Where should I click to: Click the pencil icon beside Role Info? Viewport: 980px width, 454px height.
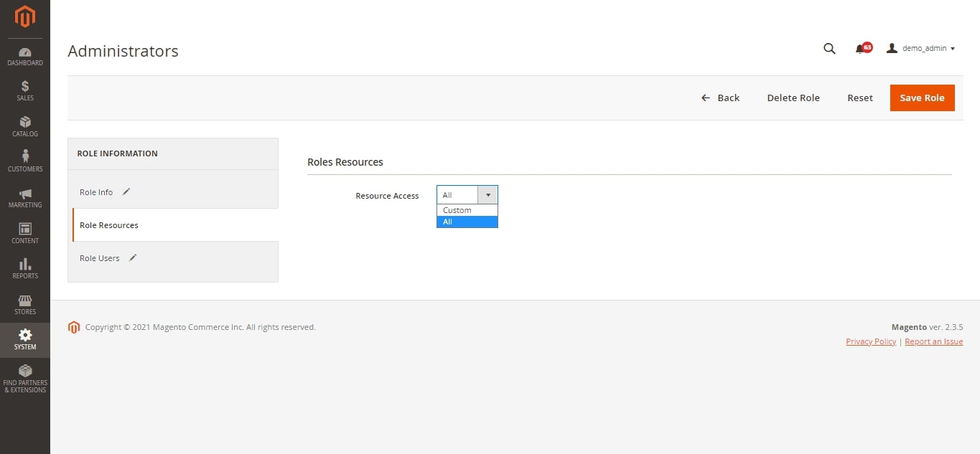126,191
